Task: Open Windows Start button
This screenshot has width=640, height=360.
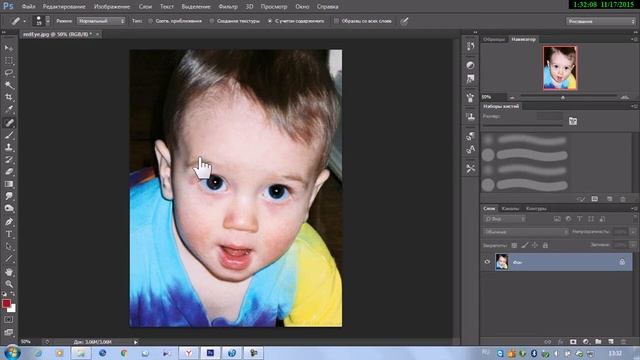Action: pos(12,353)
